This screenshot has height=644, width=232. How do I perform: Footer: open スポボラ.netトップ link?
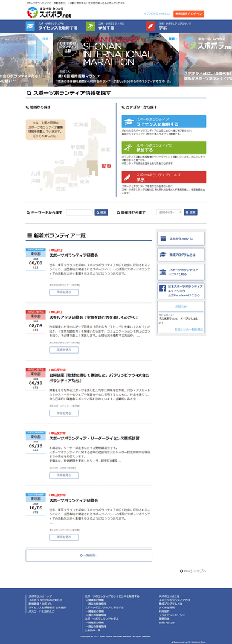(40, 596)
